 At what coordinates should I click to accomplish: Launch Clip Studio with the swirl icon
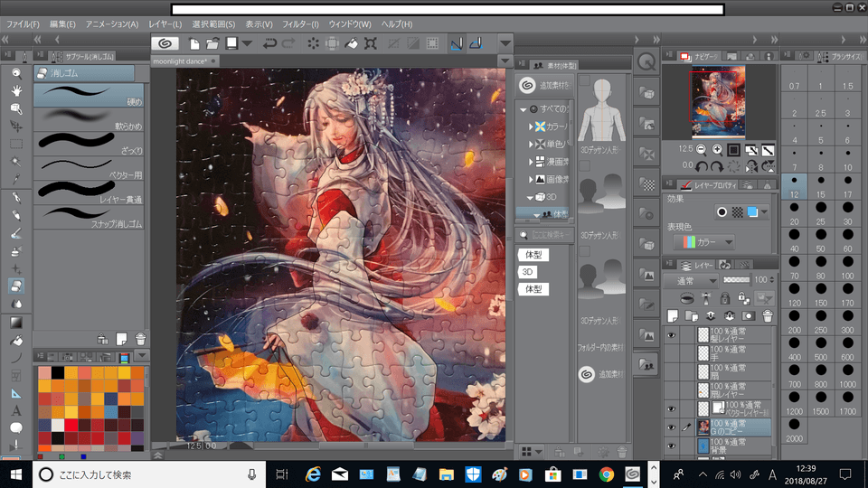click(x=165, y=42)
